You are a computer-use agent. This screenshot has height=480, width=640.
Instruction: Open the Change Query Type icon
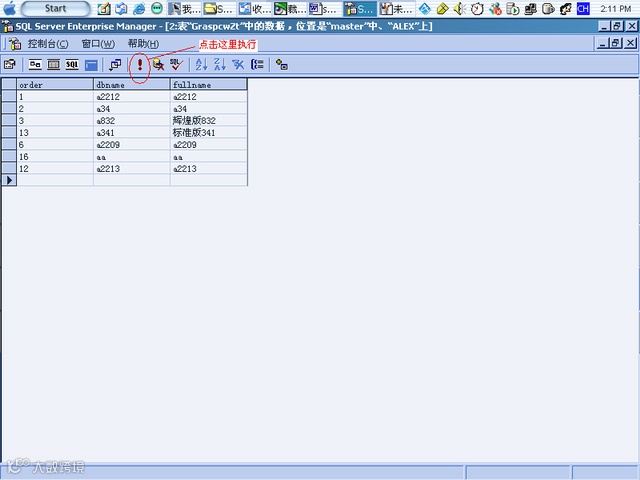(x=115, y=64)
